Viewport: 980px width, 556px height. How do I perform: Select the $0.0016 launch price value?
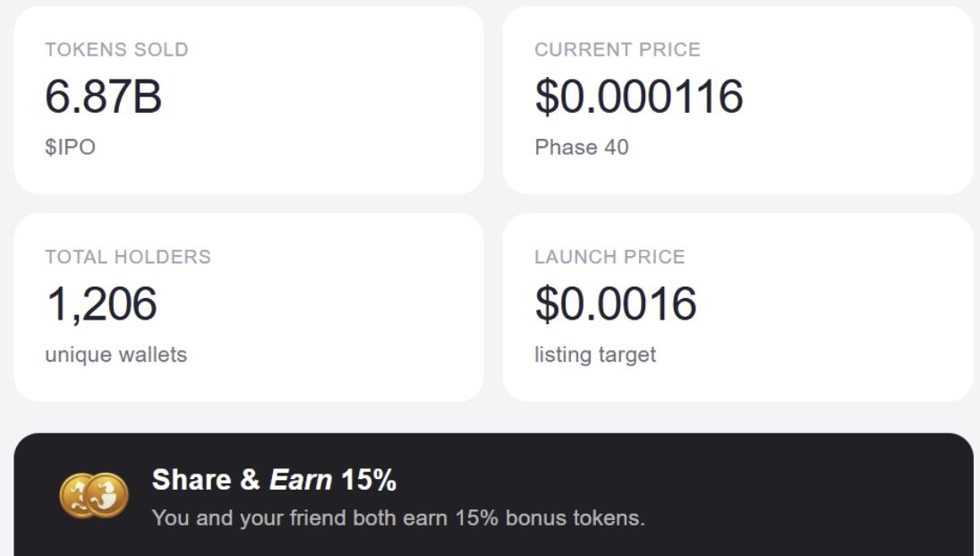click(x=615, y=304)
